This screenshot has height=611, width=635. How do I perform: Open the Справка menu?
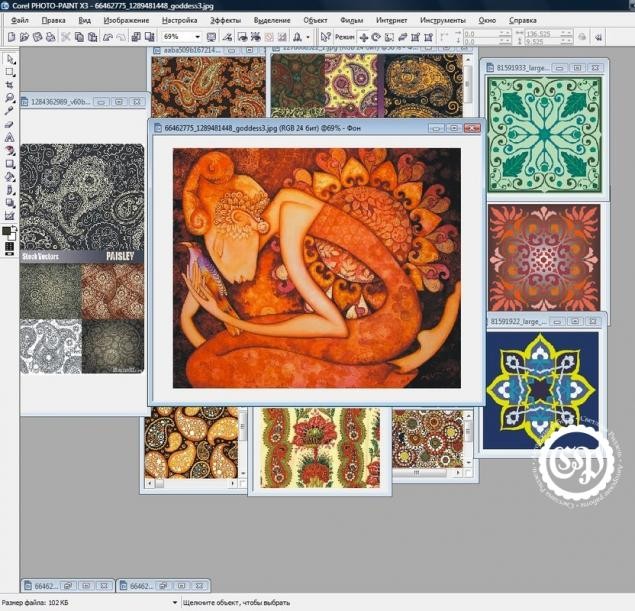522,20
